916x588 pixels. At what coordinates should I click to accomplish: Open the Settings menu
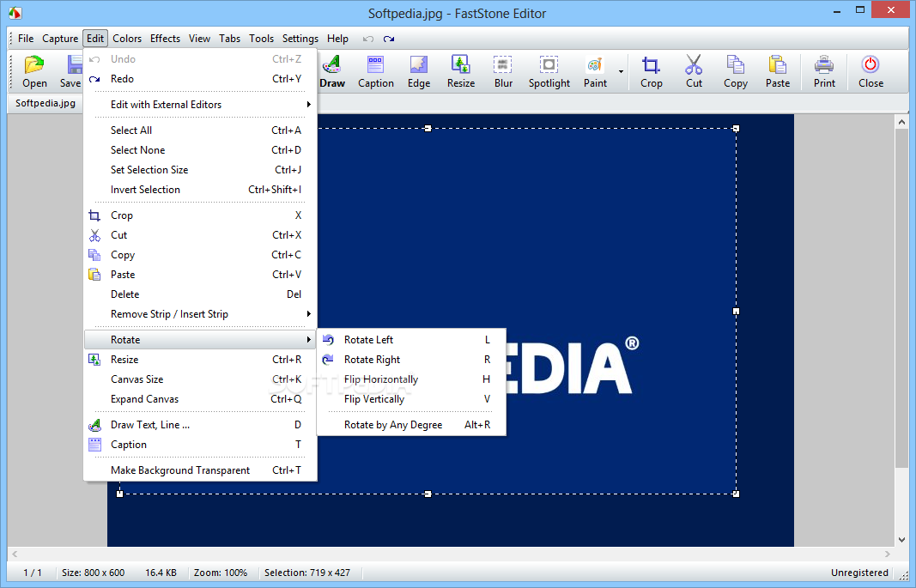[x=300, y=39]
